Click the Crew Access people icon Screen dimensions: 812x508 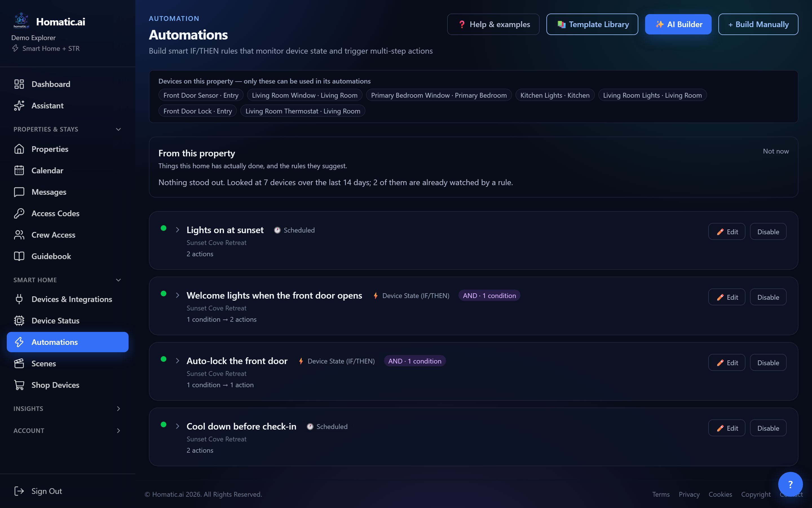(19, 235)
